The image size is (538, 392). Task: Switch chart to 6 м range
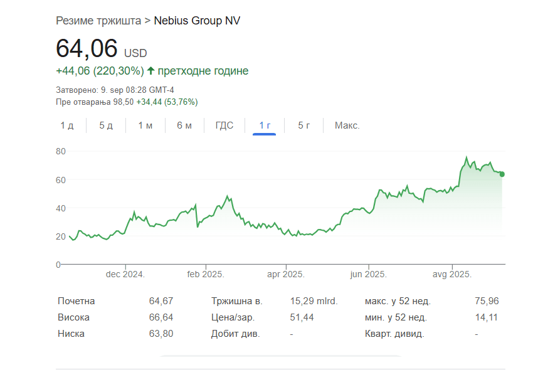[184, 125]
